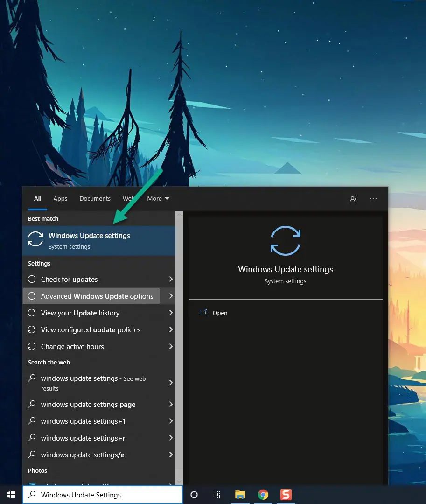Viewport: 426px width, 504px height.
Task: Click the sync icon beside Advanced Windows Update options
Action: click(32, 296)
